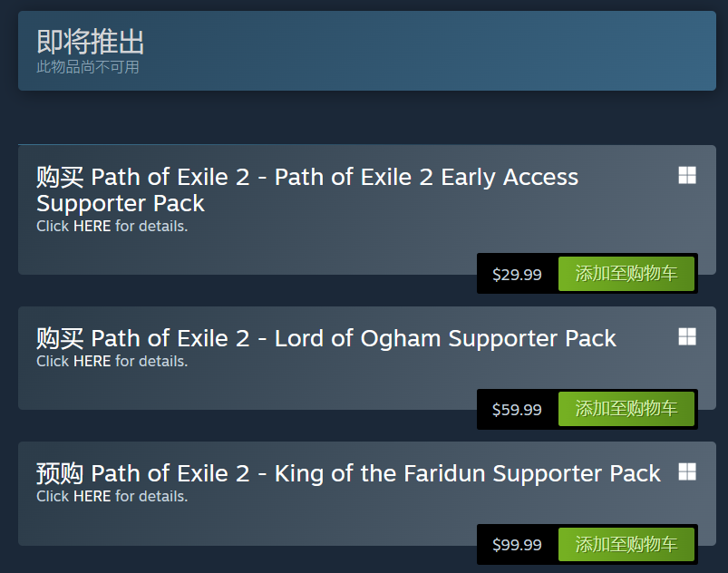Click the Windows icon beside King of the Faridun
728x573 pixels.
pos(687,471)
